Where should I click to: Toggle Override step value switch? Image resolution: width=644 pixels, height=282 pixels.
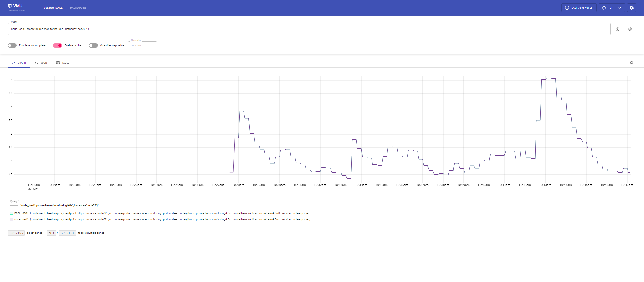(x=93, y=45)
